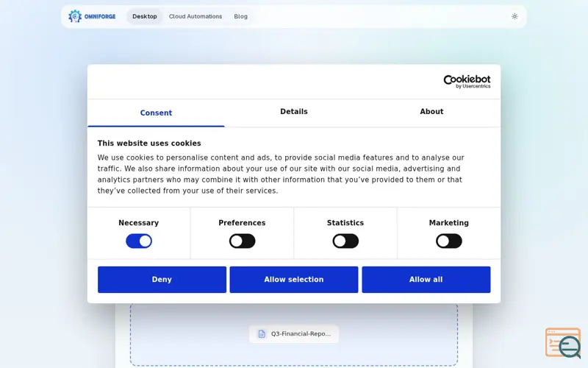Click the Necessary category label
Screen dimensions: 588x368
coord(139,223)
